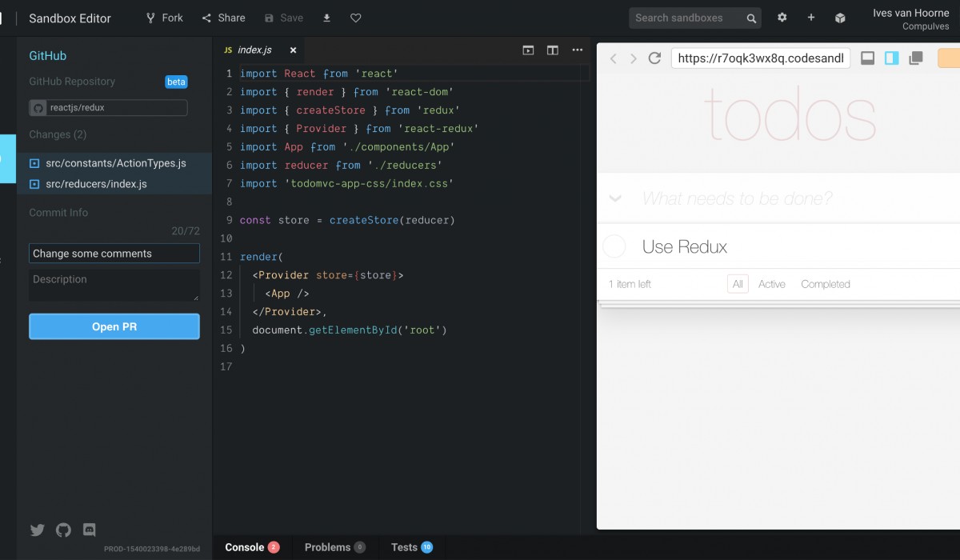Screen dimensions: 960x560
Task: Click code line 9 'const store'
Action: pyautogui.click(x=347, y=220)
